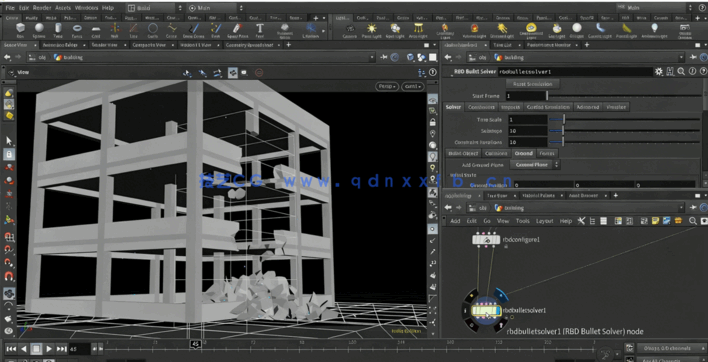Screen dimensions: 708x362
Task: Add a Sky Light from the shelf
Action: [x=556, y=30]
